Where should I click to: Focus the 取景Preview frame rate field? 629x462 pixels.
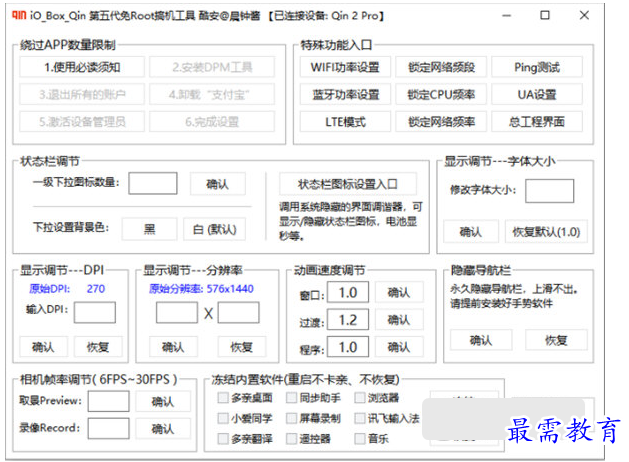(108, 401)
